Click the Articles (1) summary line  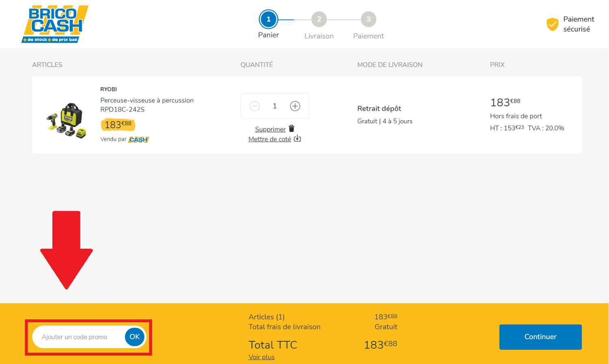point(266,317)
